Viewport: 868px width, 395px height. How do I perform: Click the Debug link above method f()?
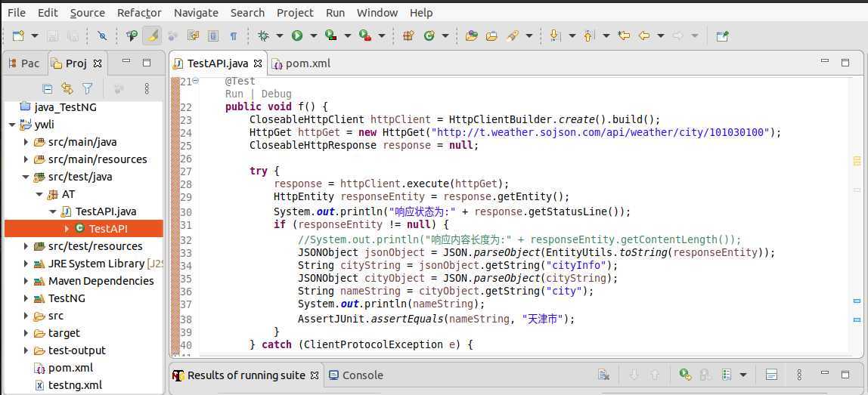(x=276, y=94)
